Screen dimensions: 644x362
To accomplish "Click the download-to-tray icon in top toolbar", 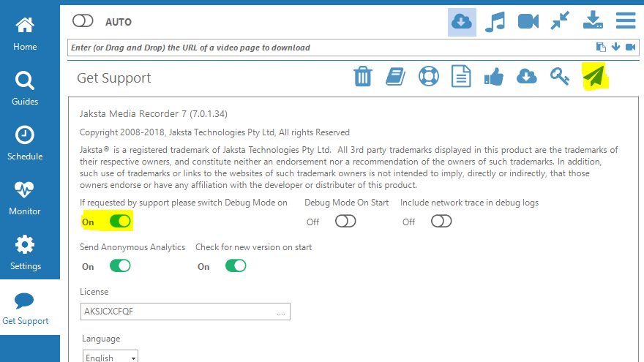I will pos(593,20).
